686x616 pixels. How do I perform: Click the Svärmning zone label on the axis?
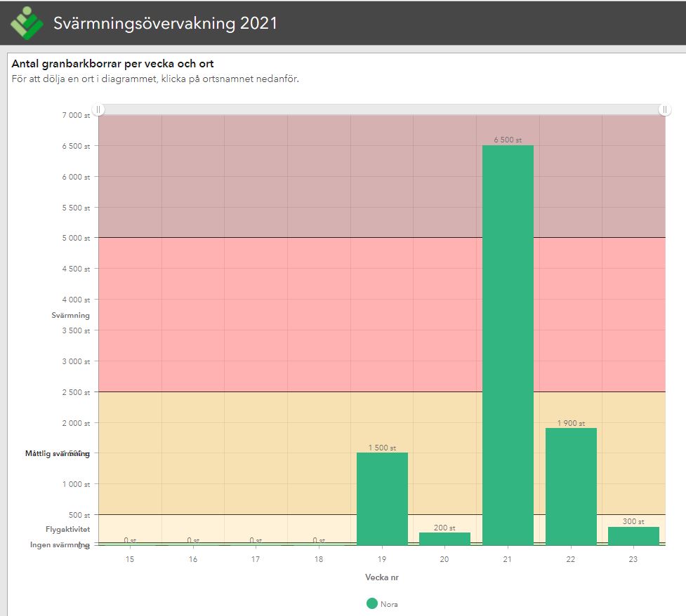(70, 316)
